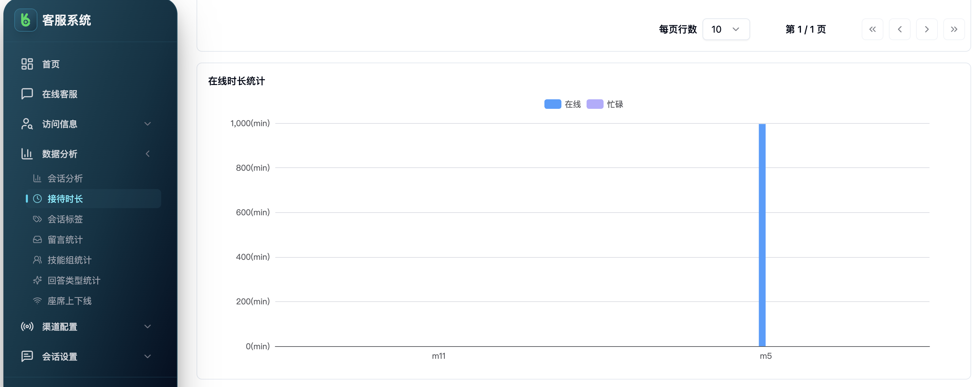Click the blue m5 bar in chart
The height and width of the screenshot is (387, 980).
tap(762, 235)
